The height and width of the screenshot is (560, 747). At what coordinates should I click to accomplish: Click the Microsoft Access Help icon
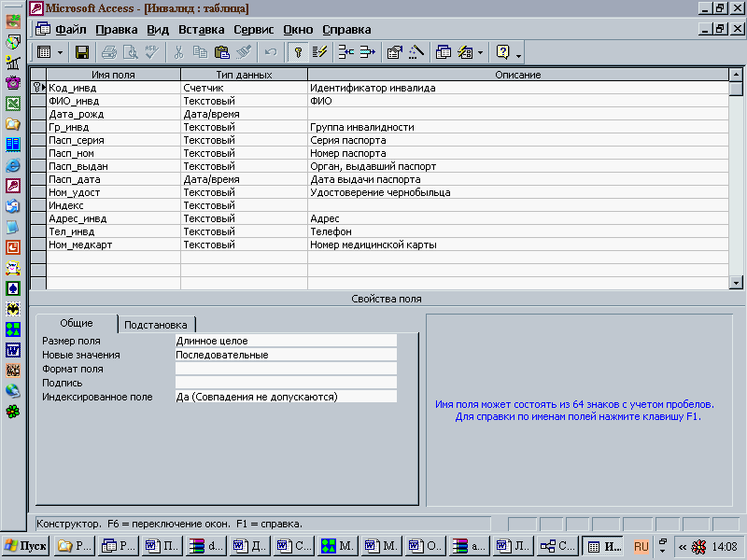502,52
